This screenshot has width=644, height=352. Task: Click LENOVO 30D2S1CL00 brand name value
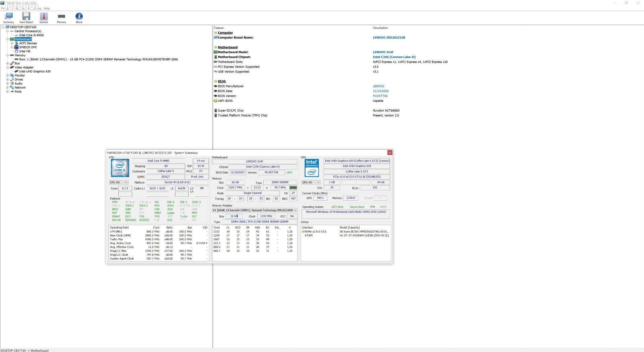389,38
